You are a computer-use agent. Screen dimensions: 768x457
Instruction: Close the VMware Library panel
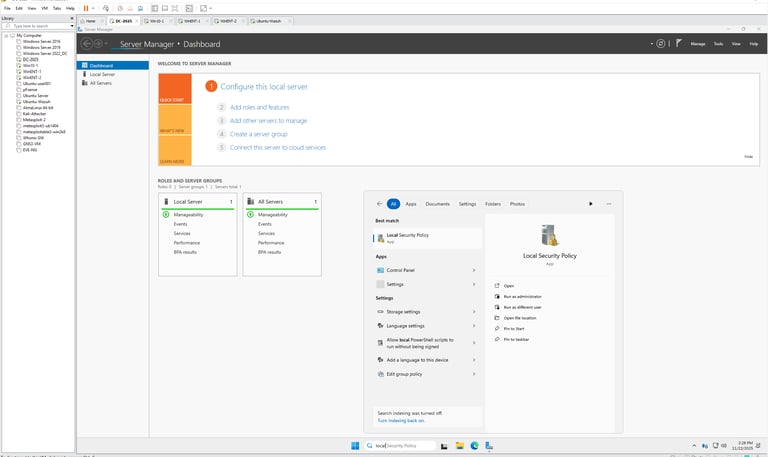click(72, 18)
